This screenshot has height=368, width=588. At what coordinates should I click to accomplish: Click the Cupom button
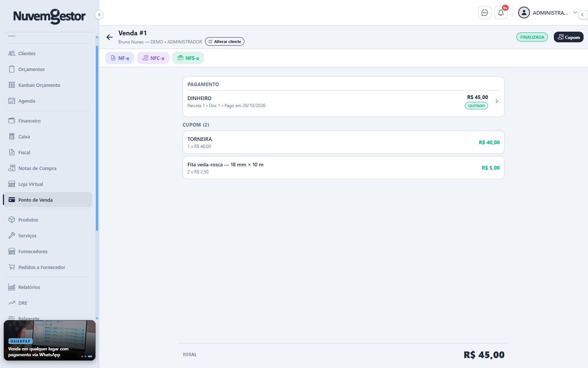click(x=569, y=37)
